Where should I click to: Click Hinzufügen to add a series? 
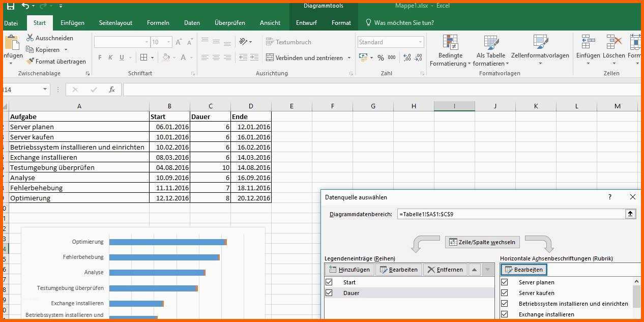tap(349, 270)
